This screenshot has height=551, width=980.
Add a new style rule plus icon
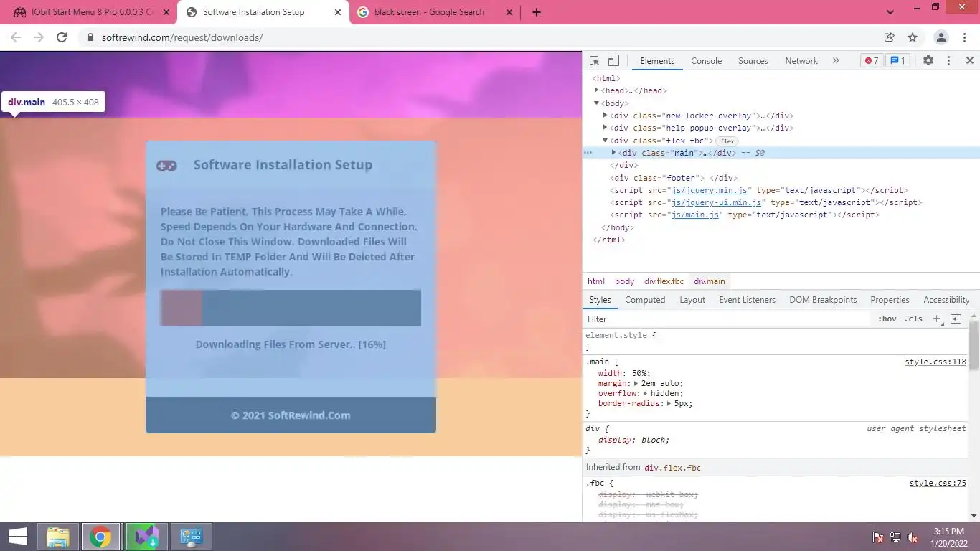936,319
